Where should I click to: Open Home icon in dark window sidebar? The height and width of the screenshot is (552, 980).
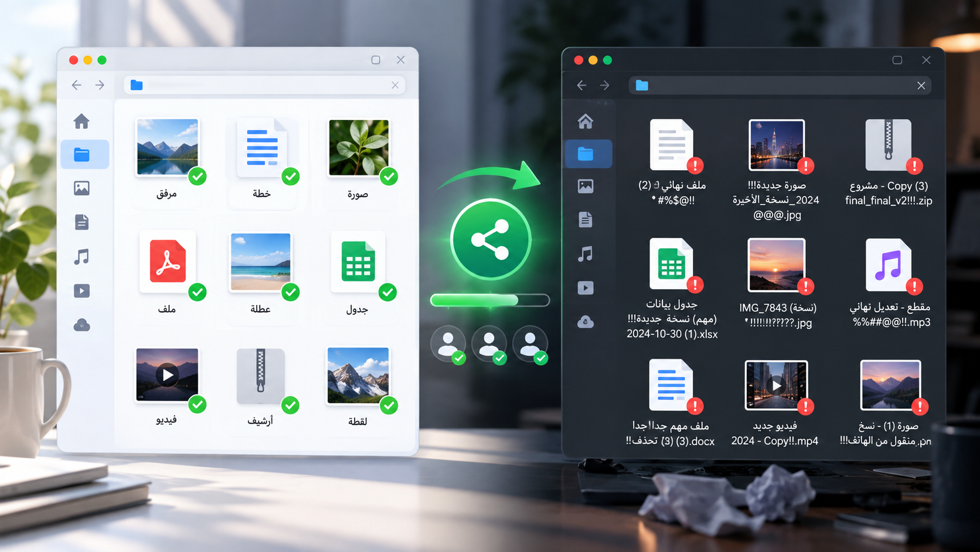point(585,121)
